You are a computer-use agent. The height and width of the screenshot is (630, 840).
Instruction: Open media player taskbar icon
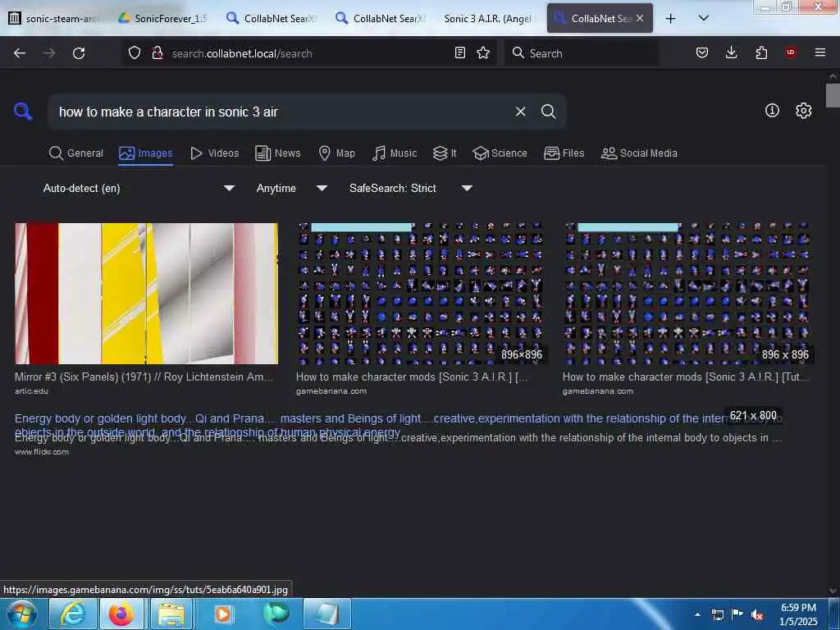click(x=223, y=614)
